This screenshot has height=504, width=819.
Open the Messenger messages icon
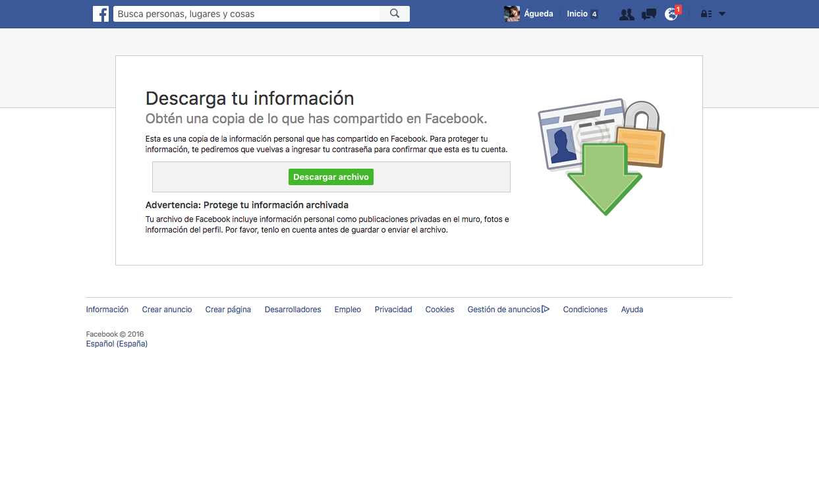[x=648, y=13]
